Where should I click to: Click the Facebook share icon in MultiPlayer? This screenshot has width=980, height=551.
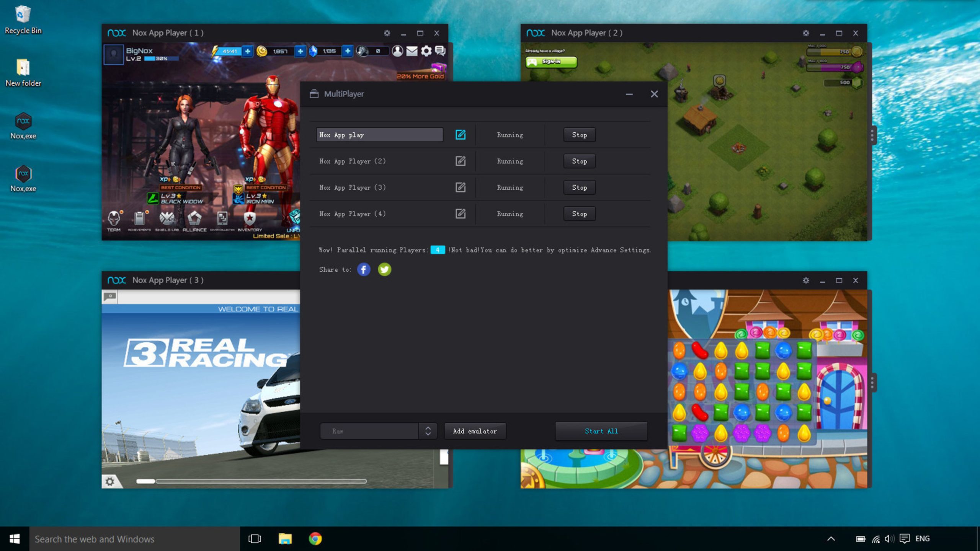click(x=363, y=269)
